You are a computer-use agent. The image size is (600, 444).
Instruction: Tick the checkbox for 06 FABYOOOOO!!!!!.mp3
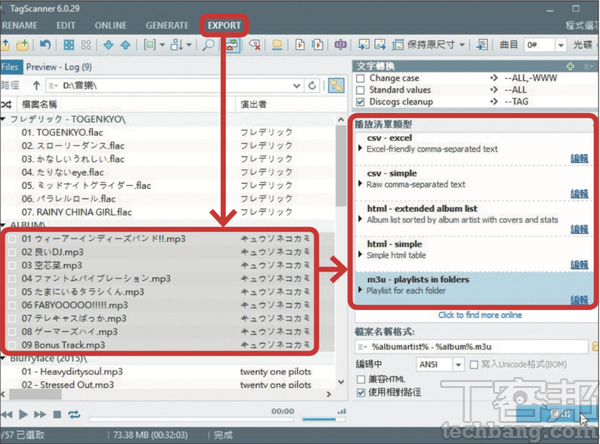tap(12, 305)
